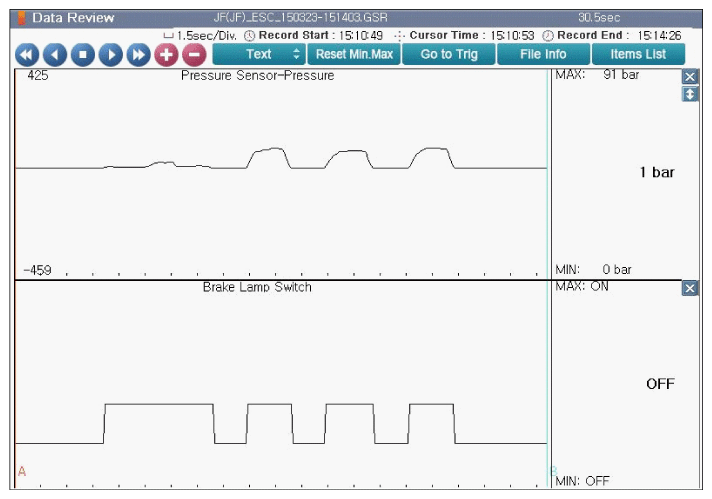This screenshot has height=499, width=712.
Task: Open the Text view mode dropdown
Action: click(x=259, y=54)
